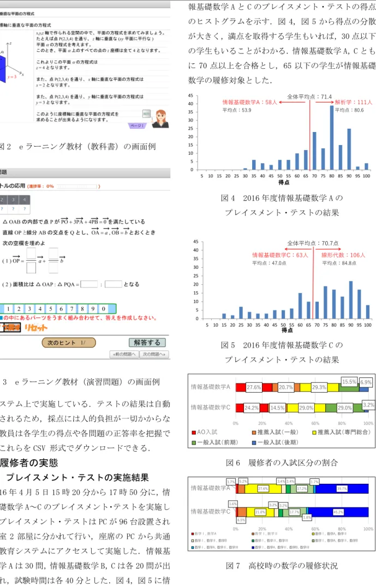Click green 一般入試(前期) legend swatch
Image resolution: width=376 pixels, height=588 pixels.
point(194,442)
